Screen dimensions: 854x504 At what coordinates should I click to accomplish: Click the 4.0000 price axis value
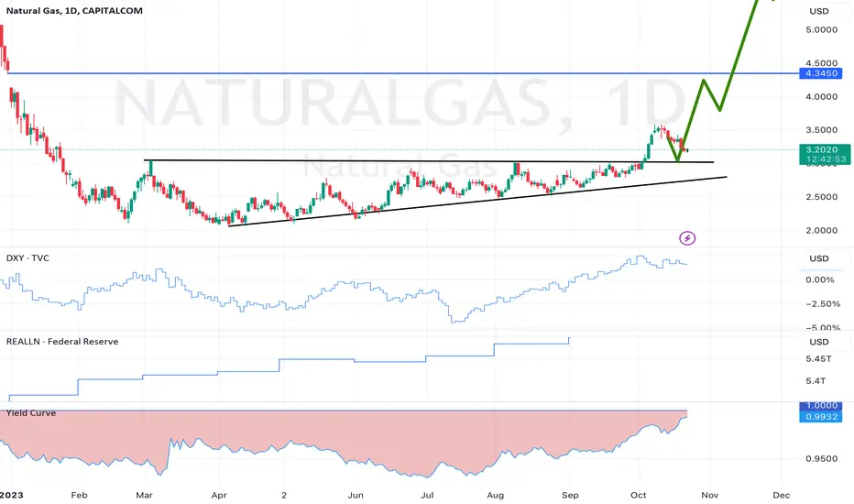point(821,96)
